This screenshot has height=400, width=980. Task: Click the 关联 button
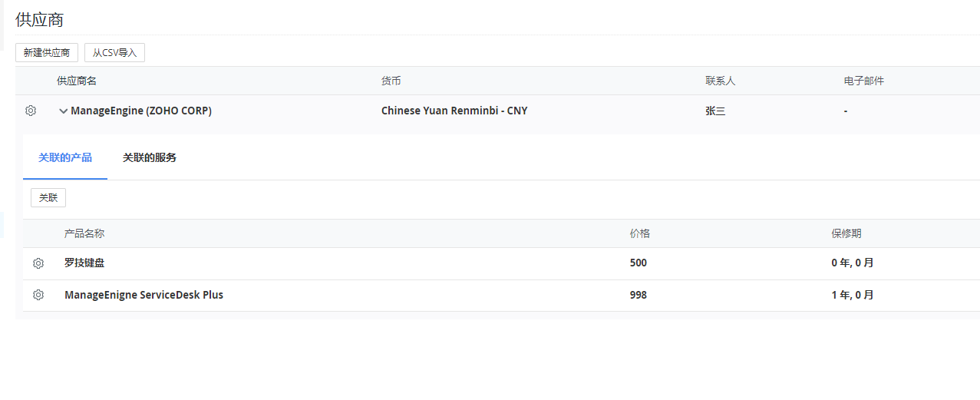click(48, 198)
